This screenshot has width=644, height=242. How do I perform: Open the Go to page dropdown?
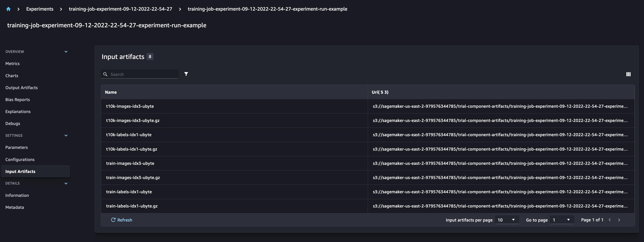click(562, 220)
